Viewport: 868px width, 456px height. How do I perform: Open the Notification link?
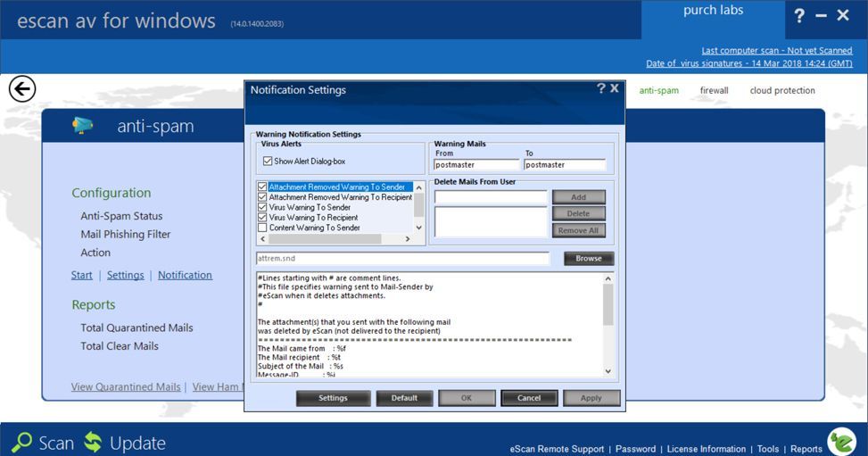(x=185, y=275)
